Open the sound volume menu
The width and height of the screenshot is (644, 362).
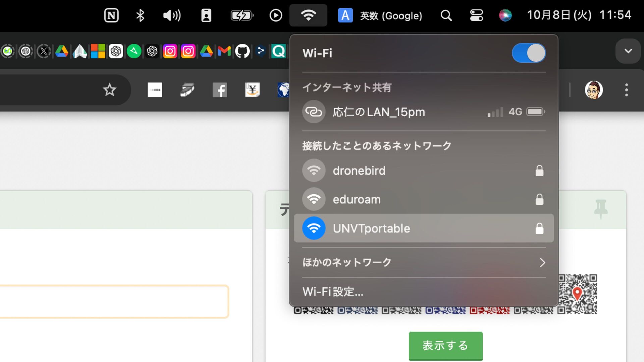(x=172, y=15)
